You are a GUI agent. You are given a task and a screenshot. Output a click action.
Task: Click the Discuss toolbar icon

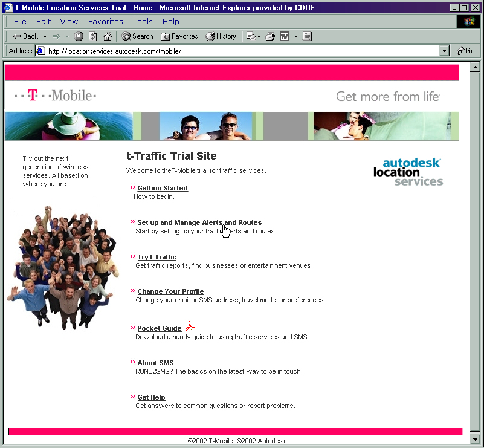coord(307,36)
